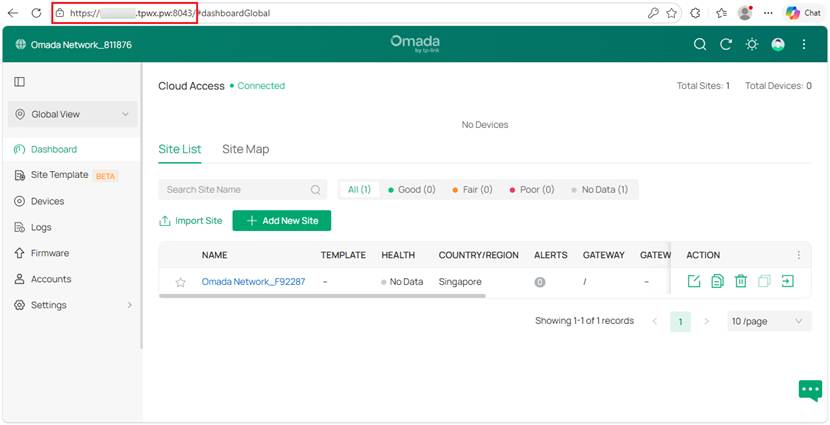Filter sites by Good (0)
The width and height of the screenshot is (830, 425).
(412, 189)
